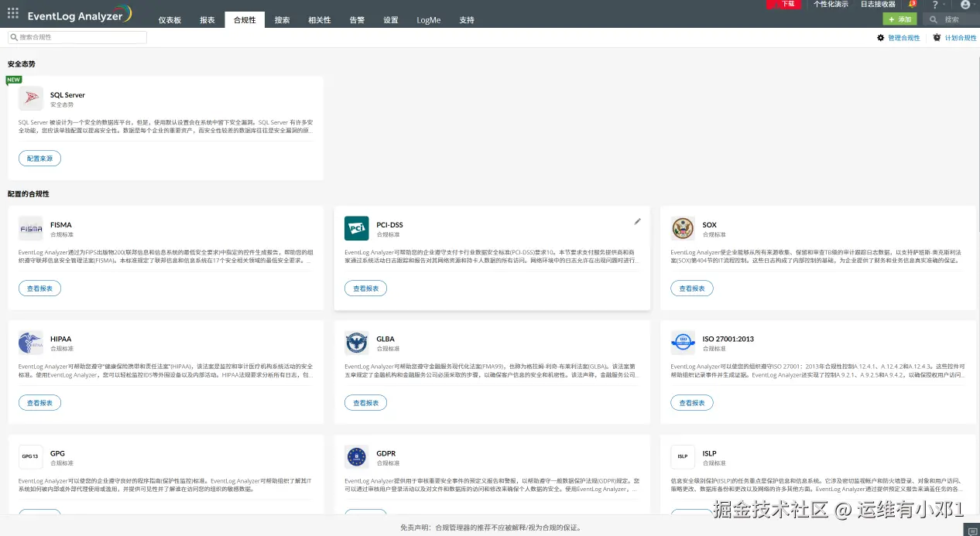Viewport: 980px width, 536px height.
Task: Expand the help question mark menu
Action: point(937,5)
